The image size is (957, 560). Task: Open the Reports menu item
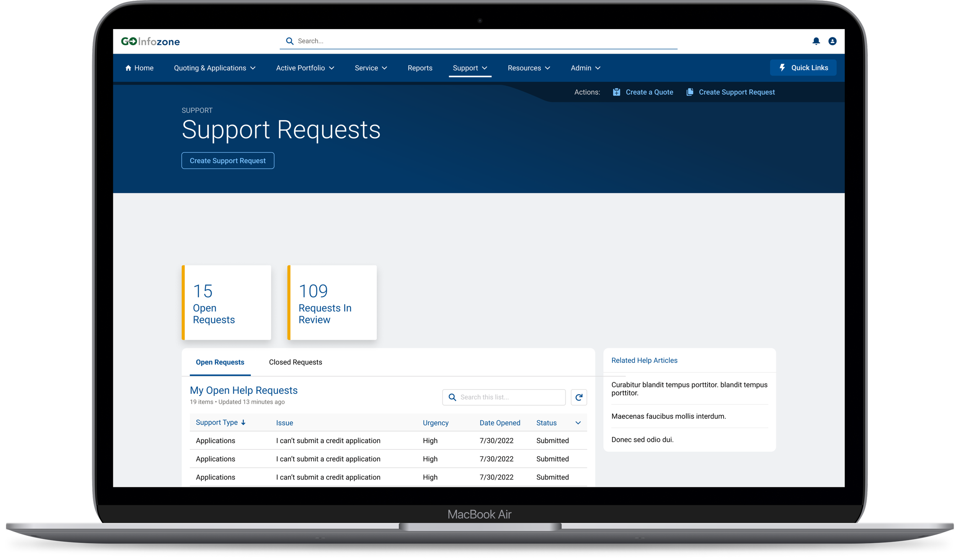(x=420, y=68)
